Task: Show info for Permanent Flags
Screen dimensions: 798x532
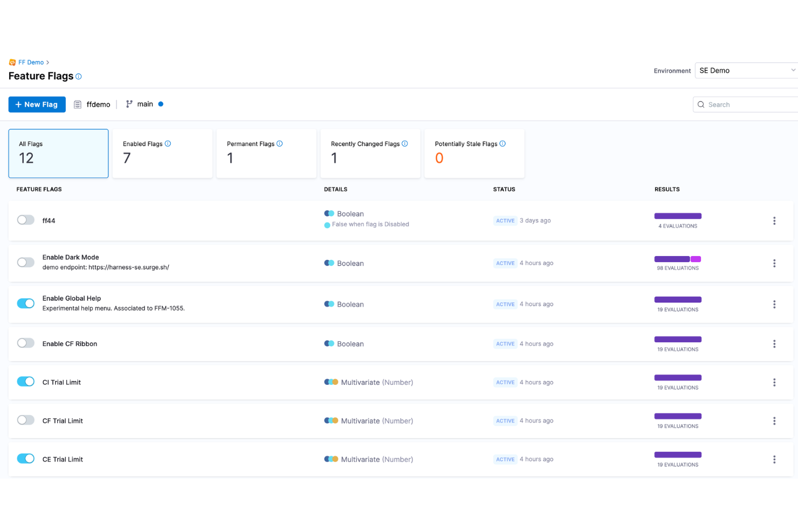Action: [x=279, y=143]
